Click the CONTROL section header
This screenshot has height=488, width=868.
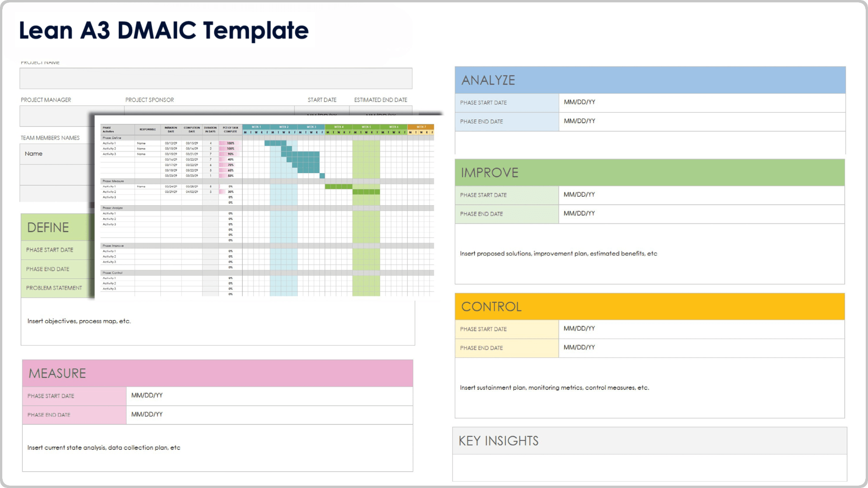(x=650, y=306)
